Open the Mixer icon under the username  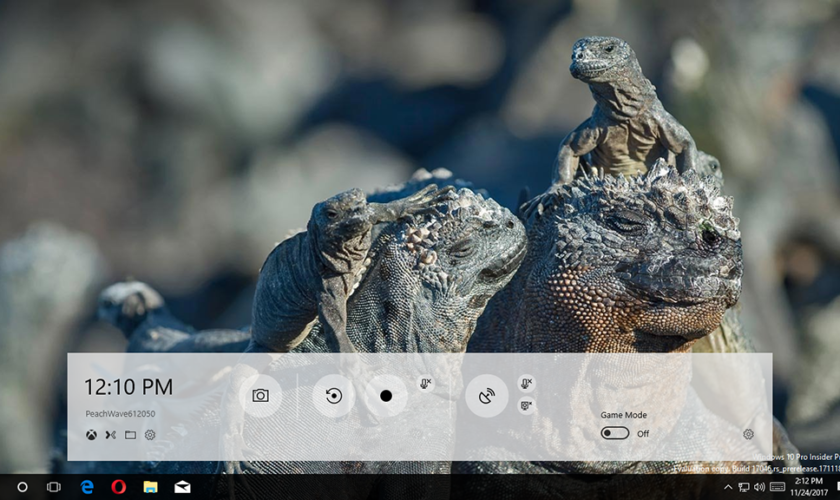pos(110,435)
